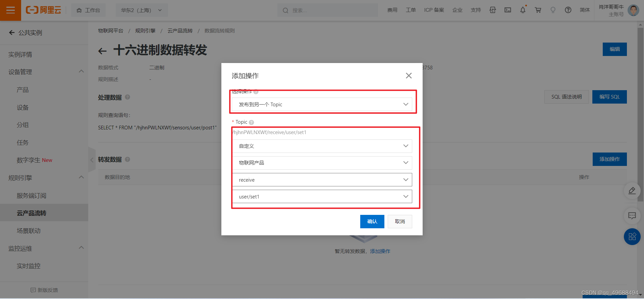Open the 支持 menu
Viewport: 644px width, 299px height.
point(476,10)
